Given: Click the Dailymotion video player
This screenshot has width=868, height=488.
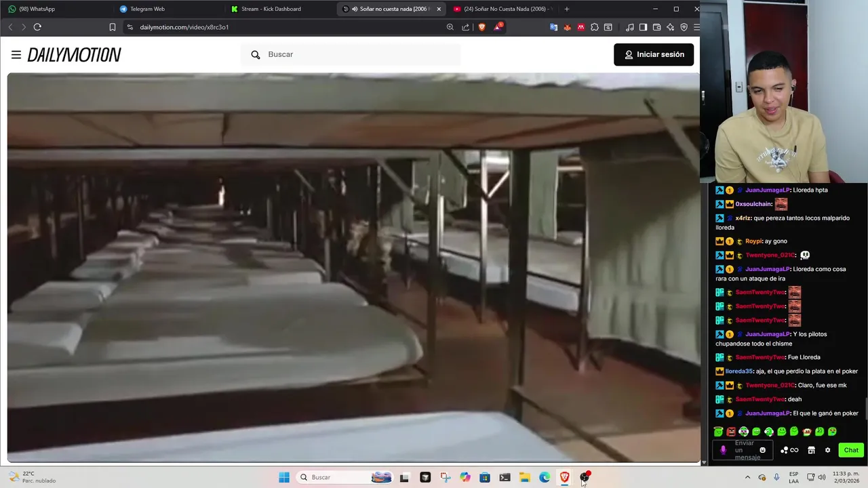Looking at the screenshot, I should coord(353,267).
